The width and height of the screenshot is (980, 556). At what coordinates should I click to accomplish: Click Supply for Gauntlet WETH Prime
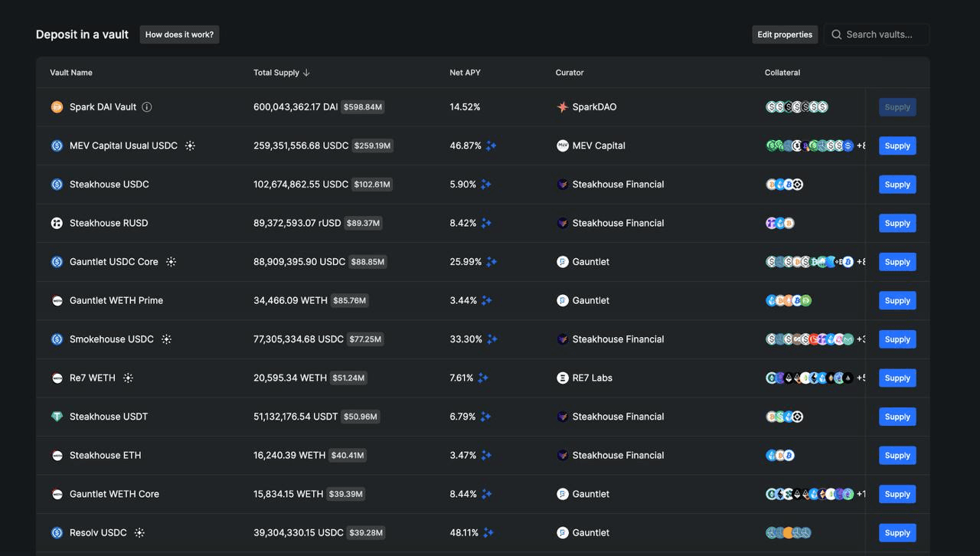897,300
